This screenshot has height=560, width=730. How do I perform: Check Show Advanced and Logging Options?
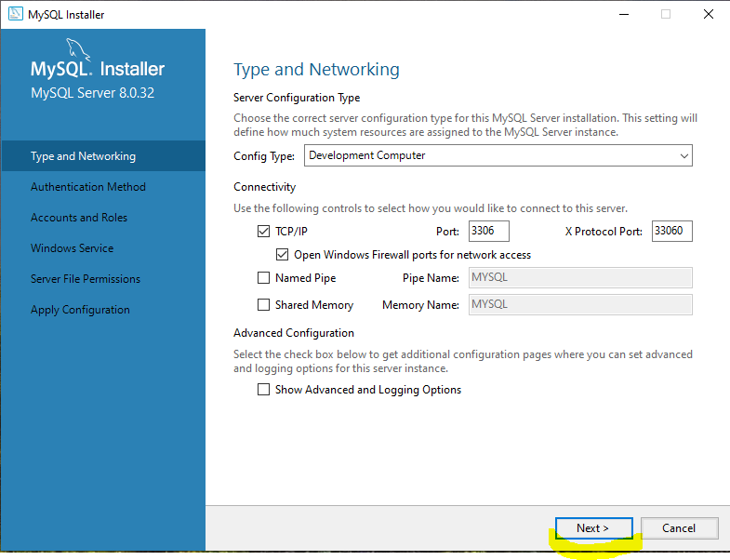[263, 390]
